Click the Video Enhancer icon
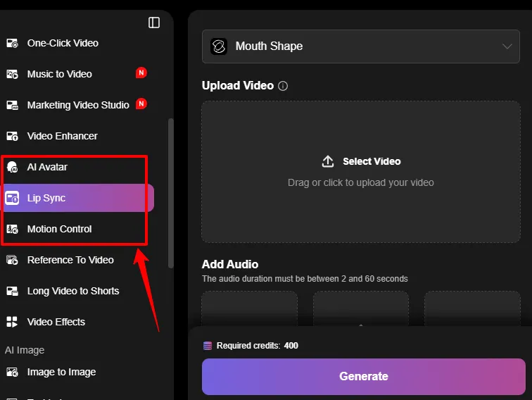 click(x=13, y=136)
